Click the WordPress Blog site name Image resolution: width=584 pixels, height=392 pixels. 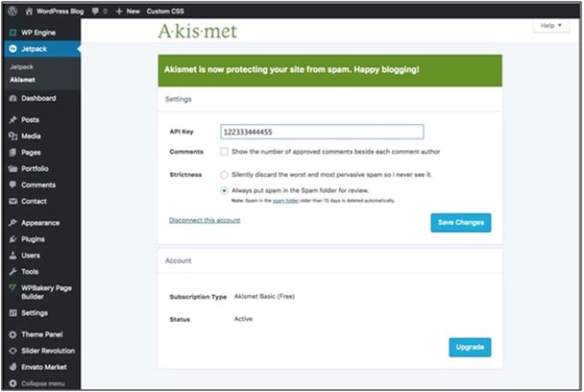60,12
